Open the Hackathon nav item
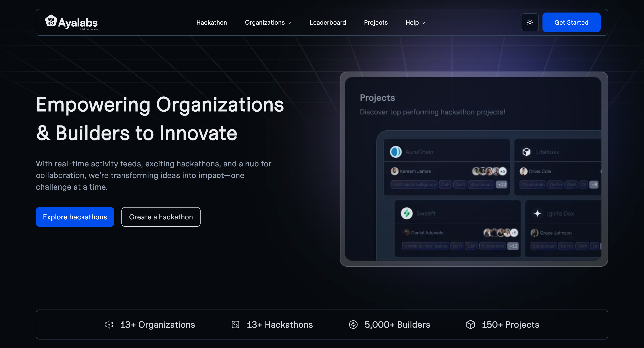This screenshot has height=348, width=644. pos(212,23)
